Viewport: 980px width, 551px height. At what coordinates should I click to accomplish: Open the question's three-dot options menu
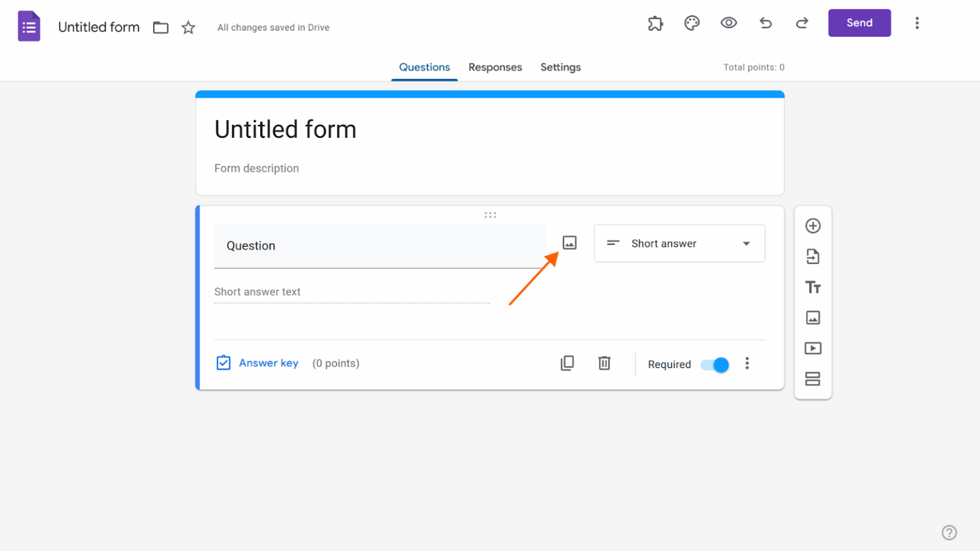[x=747, y=363]
